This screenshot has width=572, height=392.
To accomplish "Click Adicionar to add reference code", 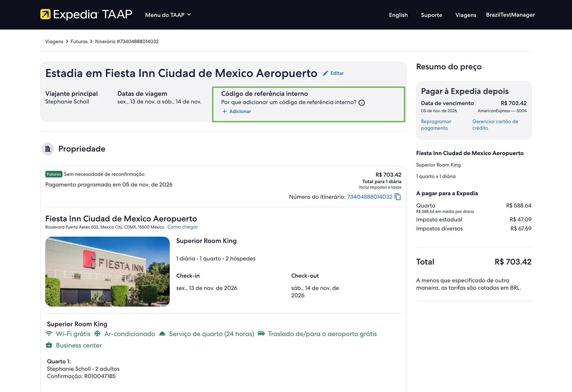I will pos(240,111).
